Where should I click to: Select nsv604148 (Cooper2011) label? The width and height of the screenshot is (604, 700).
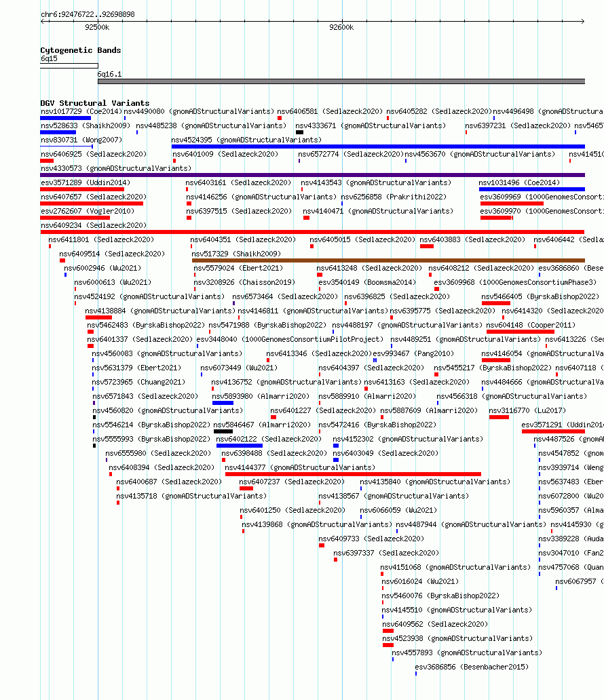531,325
